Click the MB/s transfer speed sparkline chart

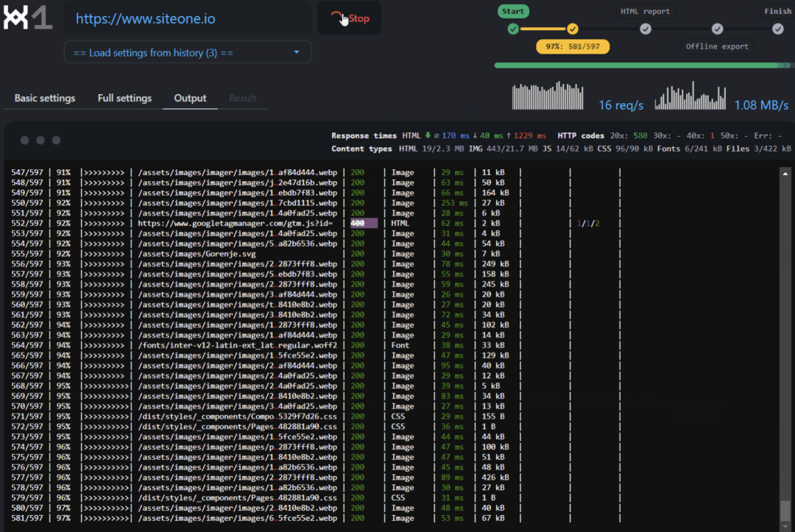pos(690,95)
